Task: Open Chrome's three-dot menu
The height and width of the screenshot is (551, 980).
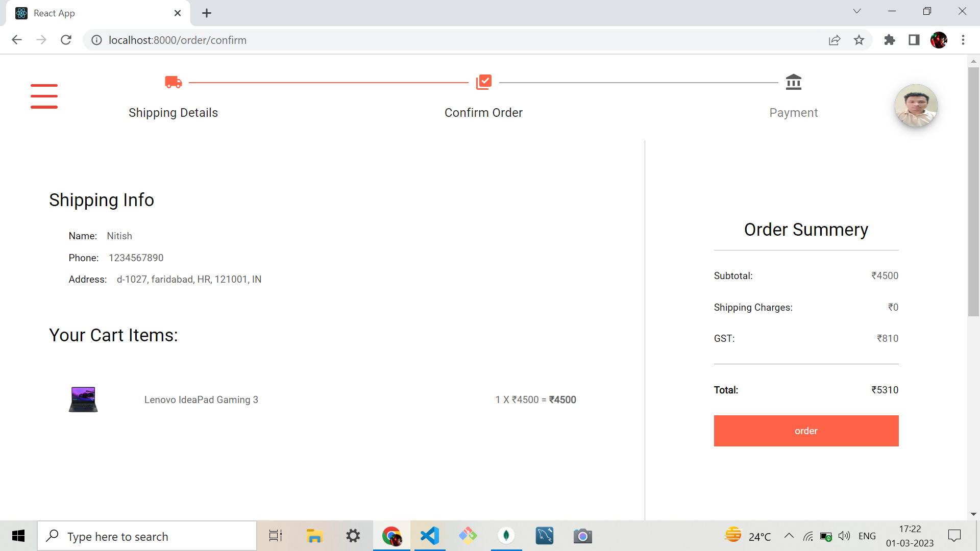Action: (964, 40)
